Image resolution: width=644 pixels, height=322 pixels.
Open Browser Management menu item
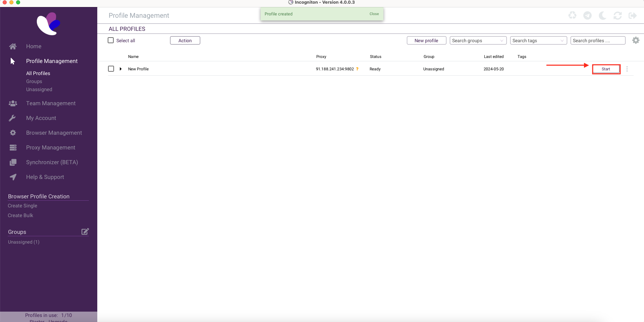point(54,133)
